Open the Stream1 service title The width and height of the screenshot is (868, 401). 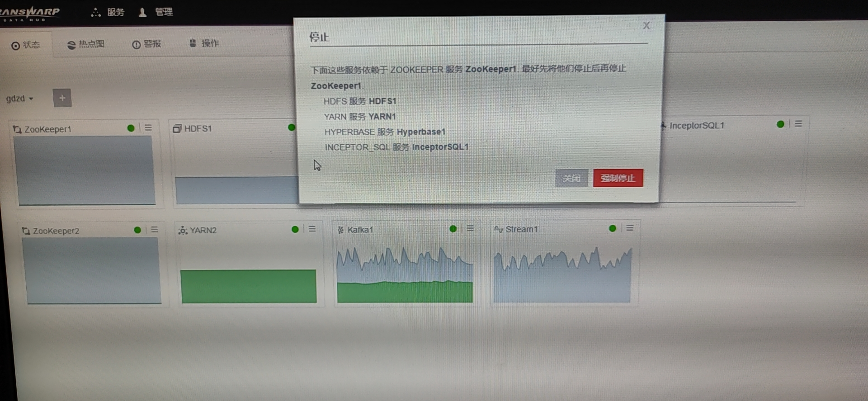pyautogui.click(x=522, y=230)
